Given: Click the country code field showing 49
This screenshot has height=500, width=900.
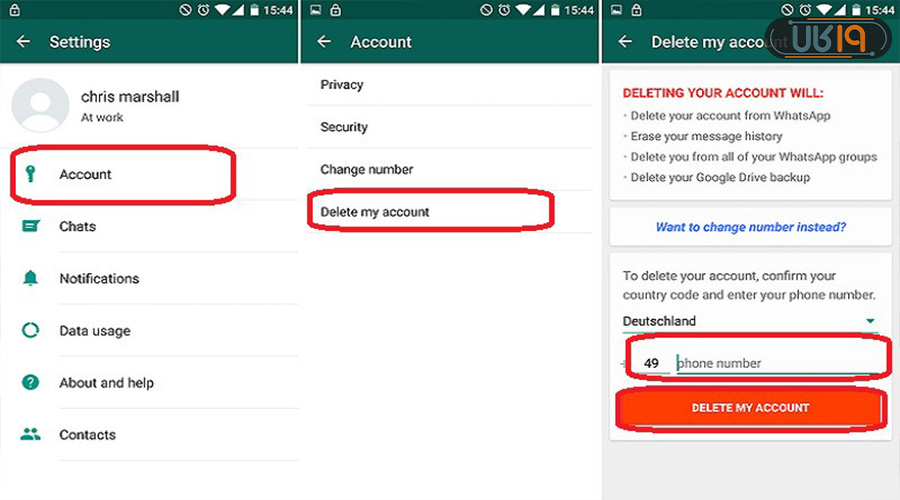Looking at the screenshot, I should (651, 363).
